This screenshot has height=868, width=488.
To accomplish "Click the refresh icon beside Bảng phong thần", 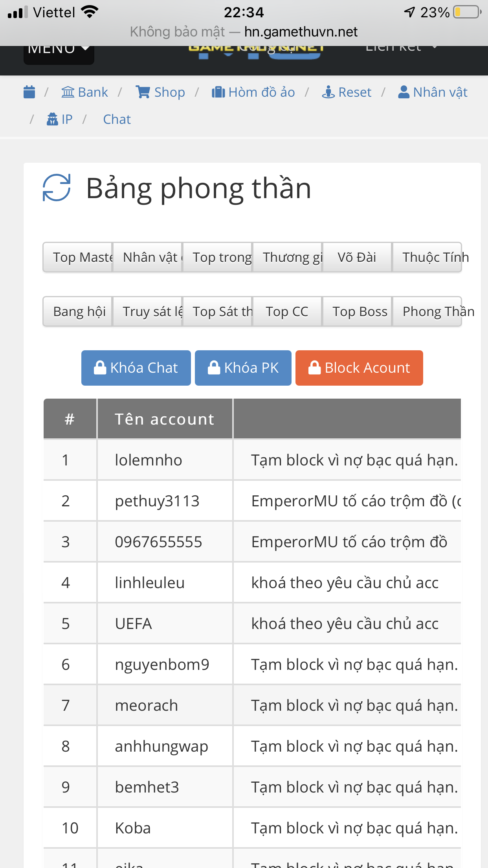I will click(x=57, y=188).
